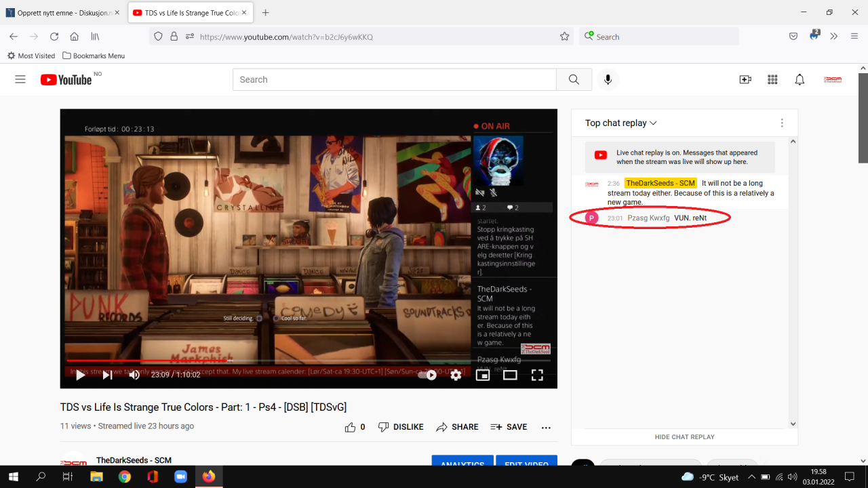Toggle theater mode in the player
Screen dimensions: 868x488
point(510,375)
